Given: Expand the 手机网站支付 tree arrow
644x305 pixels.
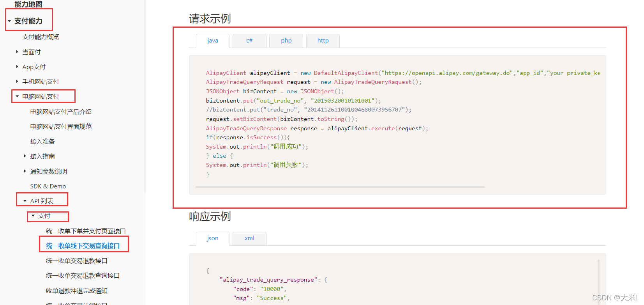Looking at the screenshot, I should 17,82.
